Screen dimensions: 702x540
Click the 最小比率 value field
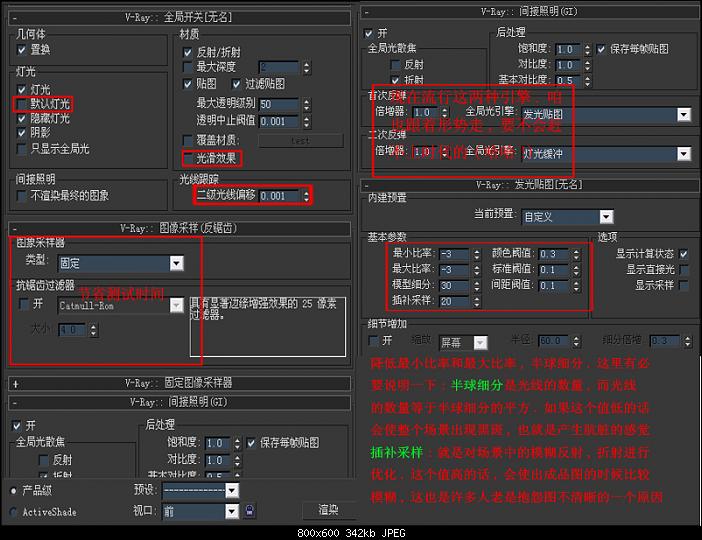[x=454, y=254]
